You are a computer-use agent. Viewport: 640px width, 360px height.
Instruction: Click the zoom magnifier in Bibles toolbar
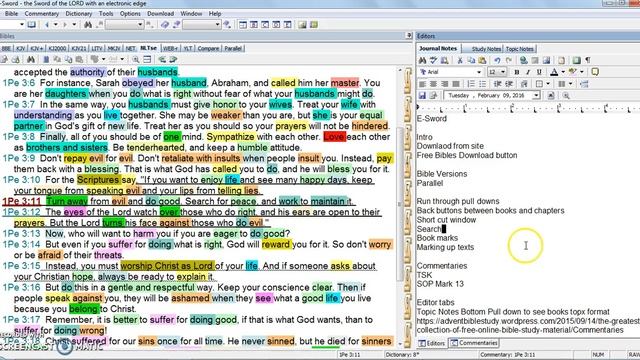[x=135, y=60]
